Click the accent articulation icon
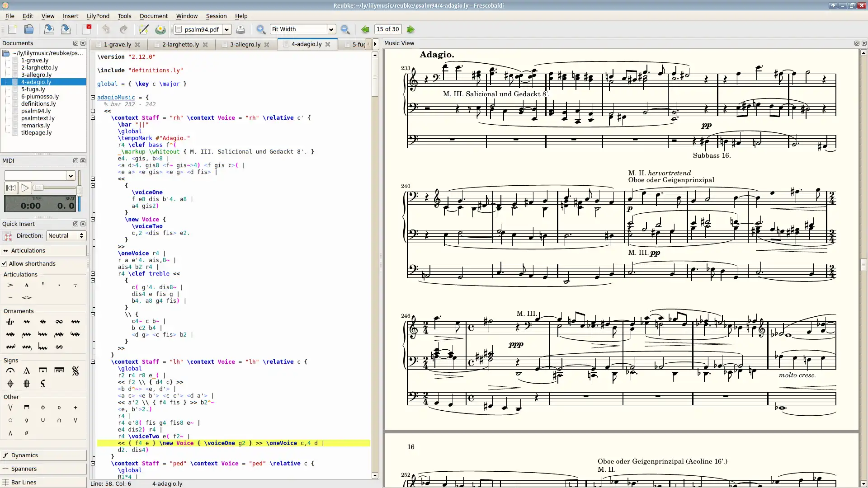Viewport: 868px width, 488px height. coord(10,285)
